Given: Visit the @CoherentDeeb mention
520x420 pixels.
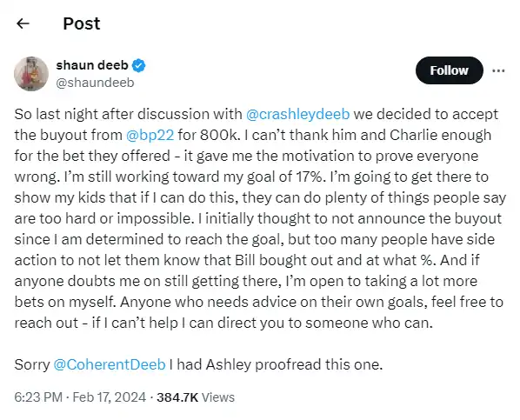Looking at the screenshot, I should click(x=110, y=364).
